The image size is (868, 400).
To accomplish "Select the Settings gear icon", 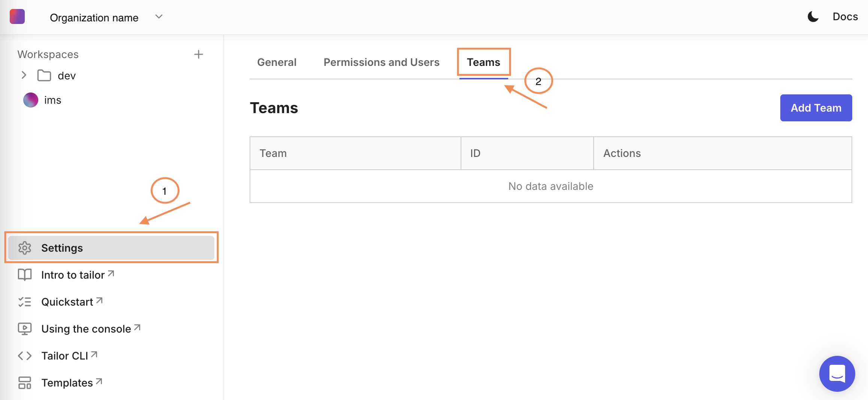I will click(24, 248).
